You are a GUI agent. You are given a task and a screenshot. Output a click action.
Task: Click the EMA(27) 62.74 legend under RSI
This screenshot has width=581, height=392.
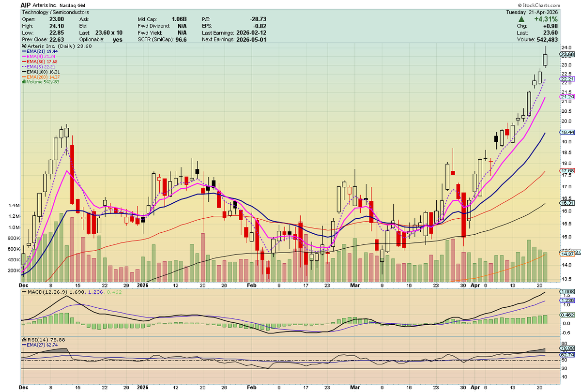40,346
